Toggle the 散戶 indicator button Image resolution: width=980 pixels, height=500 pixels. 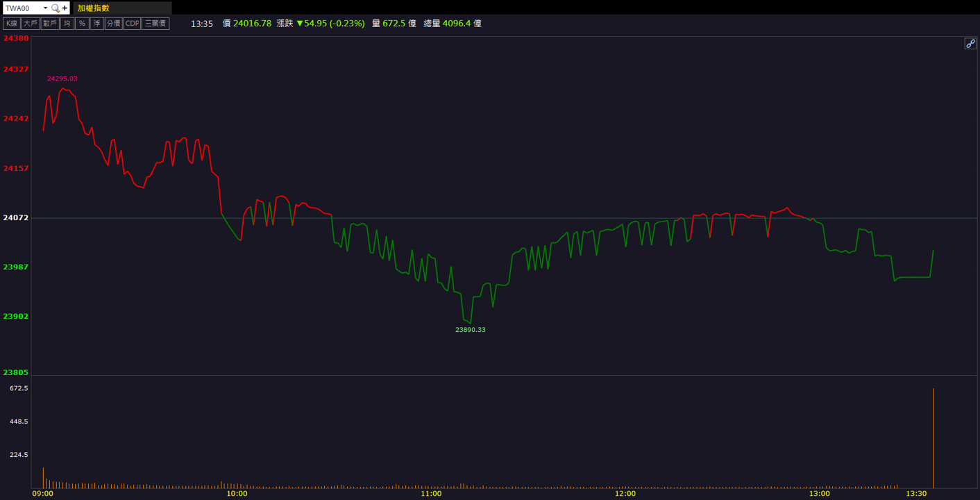tap(49, 24)
